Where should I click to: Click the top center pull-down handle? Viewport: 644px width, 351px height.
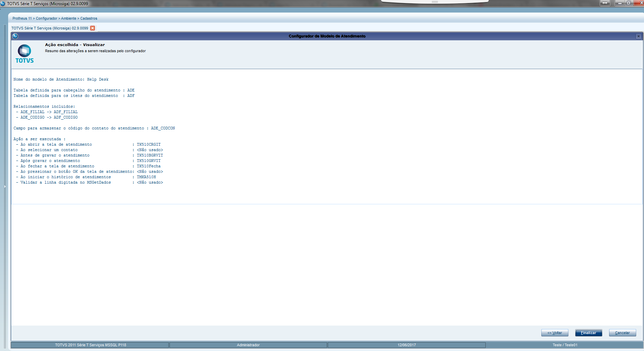coord(435,2)
